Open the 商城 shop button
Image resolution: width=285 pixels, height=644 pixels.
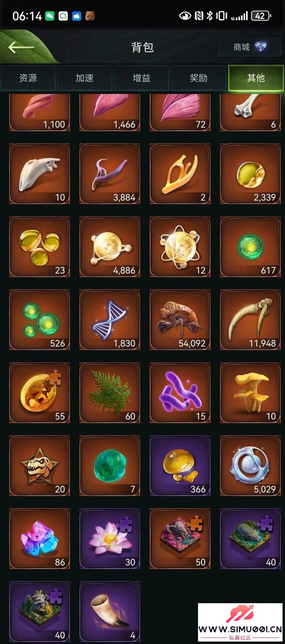pos(251,47)
